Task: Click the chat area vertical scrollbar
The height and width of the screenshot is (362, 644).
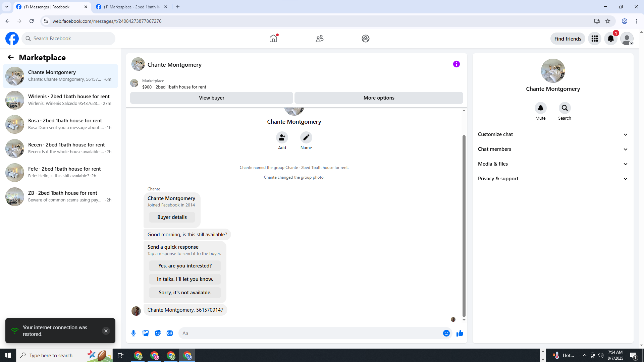Action: tap(464, 226)
